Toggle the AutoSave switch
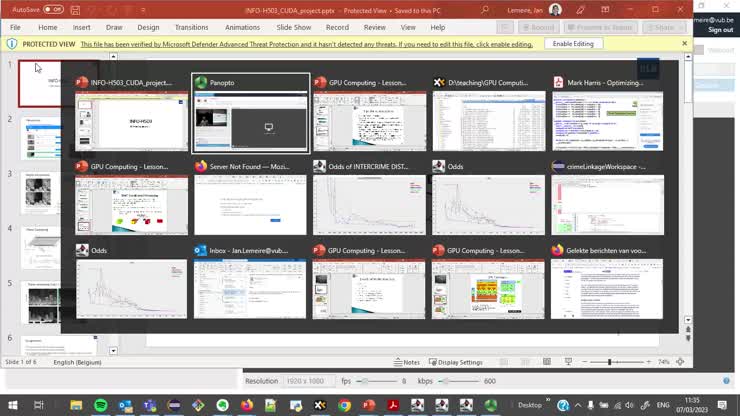 click(53, 9)
